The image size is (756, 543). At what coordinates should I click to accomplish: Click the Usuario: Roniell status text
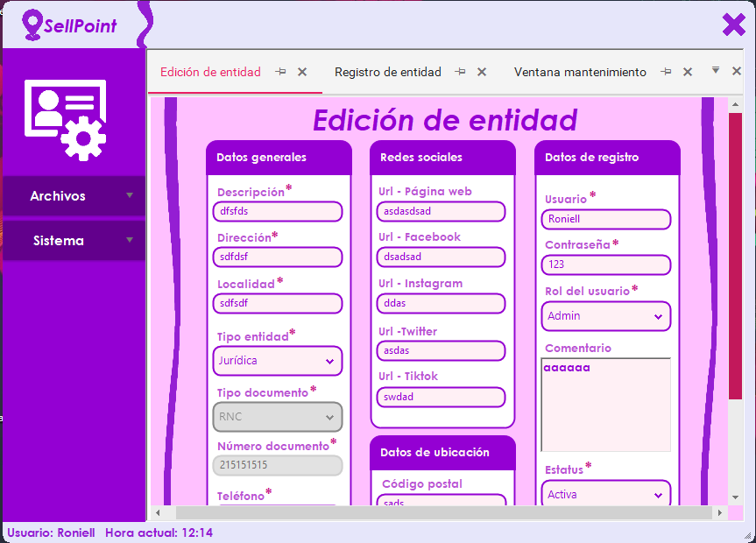click(x=51, y=532)
